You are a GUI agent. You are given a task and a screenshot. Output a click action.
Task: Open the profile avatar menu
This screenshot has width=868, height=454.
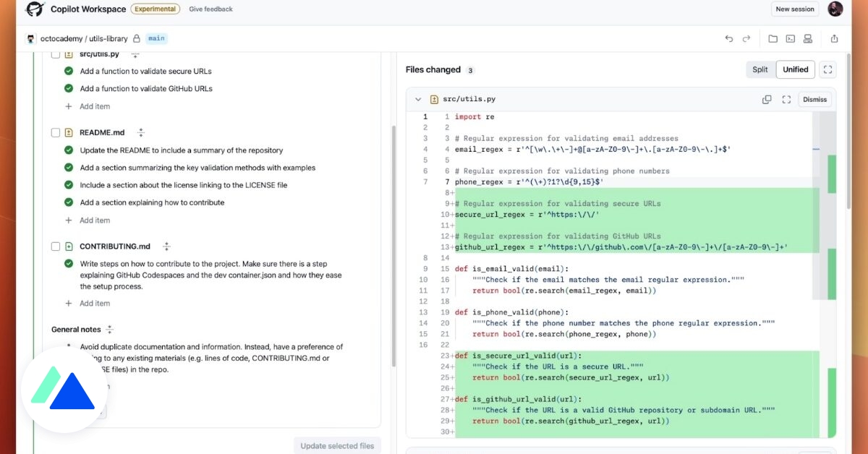point(835,9)
